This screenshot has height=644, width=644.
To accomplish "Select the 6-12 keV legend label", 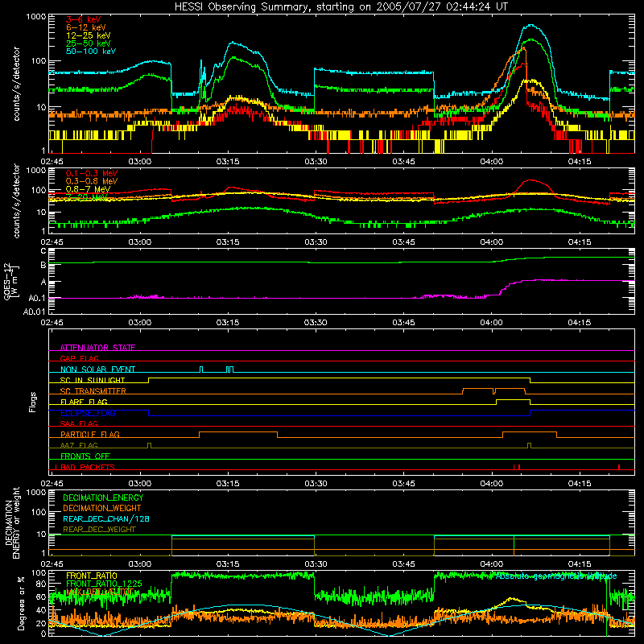I will (x=86, y=27).
